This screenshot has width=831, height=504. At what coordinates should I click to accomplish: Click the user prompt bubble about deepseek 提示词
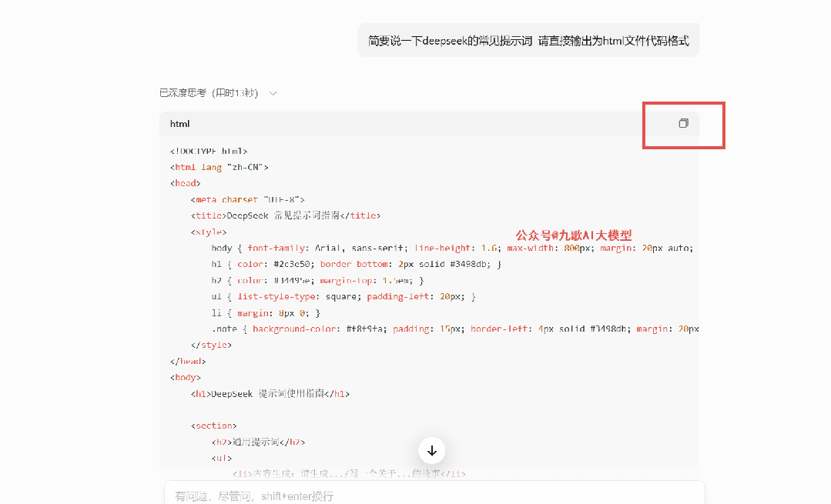tap(528, 39)
